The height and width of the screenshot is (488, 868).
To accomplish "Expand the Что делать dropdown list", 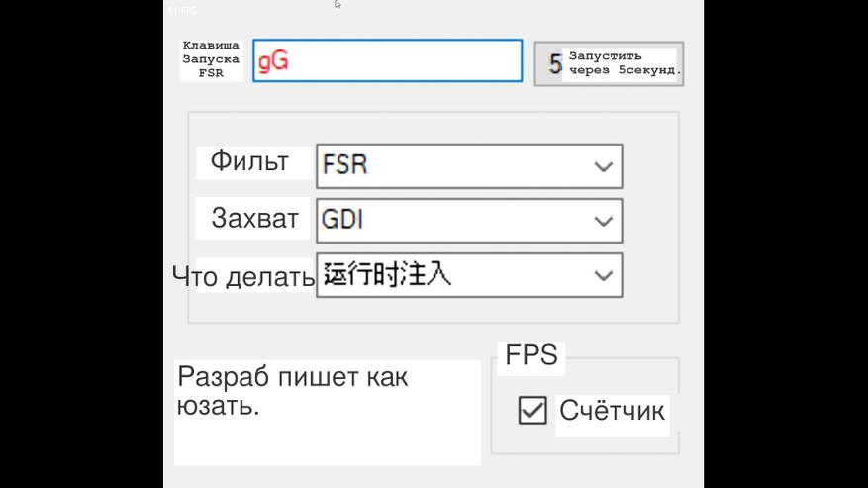I will pos(468,274).
